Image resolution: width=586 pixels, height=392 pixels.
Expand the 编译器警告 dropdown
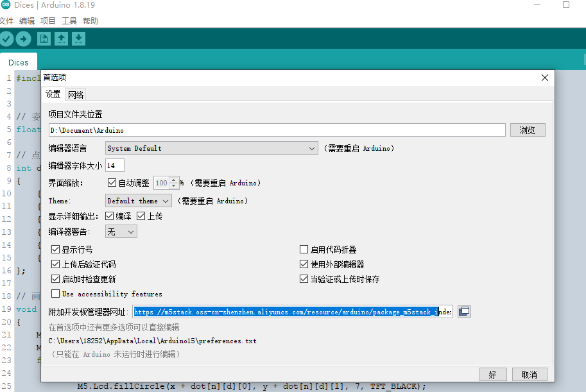(x=120, y=232)
